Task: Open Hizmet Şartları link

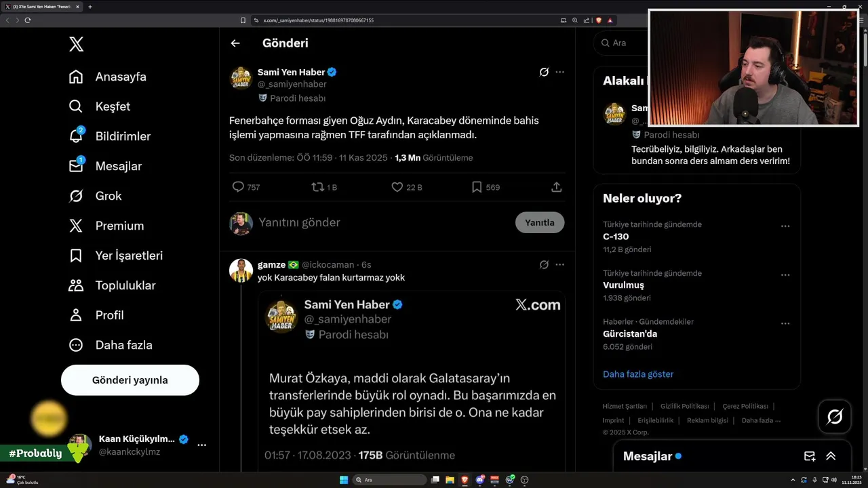Action: point(625,406)
